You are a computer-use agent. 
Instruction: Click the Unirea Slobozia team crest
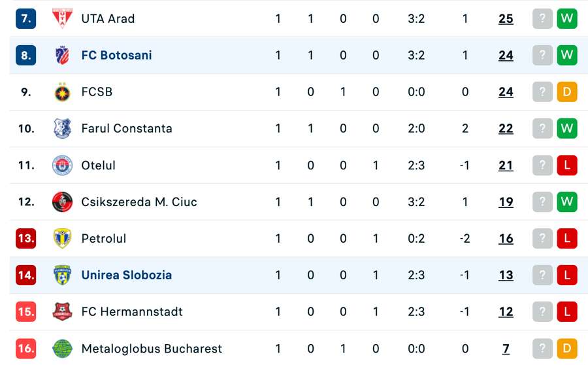tap(63, 275)
